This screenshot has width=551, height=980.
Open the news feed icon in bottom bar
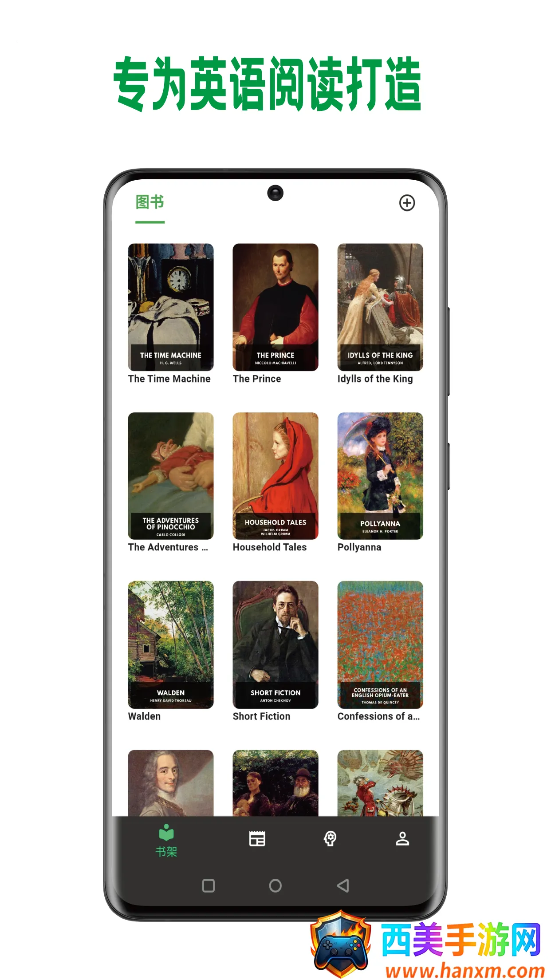pyautogui.click(x=257, y=838)
